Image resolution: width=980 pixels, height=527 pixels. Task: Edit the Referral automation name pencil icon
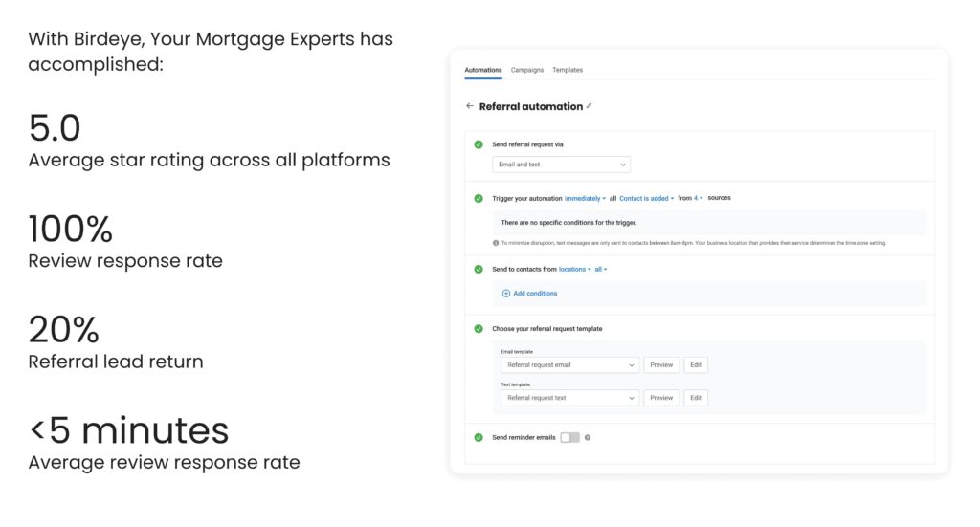tap(589, 106)
